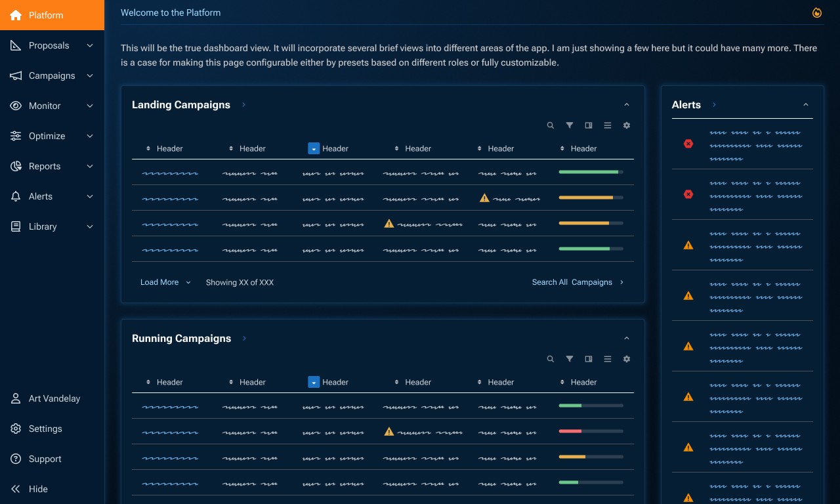840x504 pixels.
Task: Open Settings in the sidebar
Action: tap(52, 429)
